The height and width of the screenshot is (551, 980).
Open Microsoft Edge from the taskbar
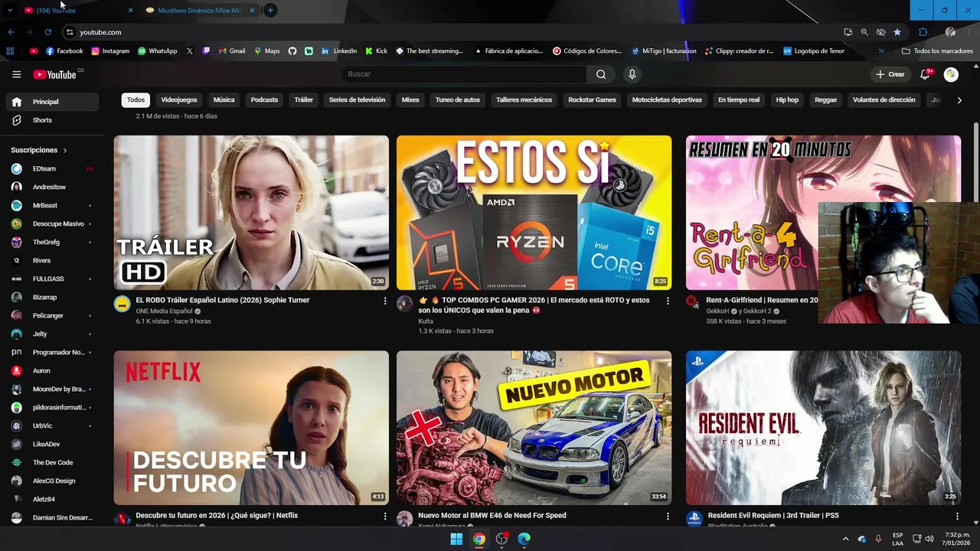[x=524, y=539]
